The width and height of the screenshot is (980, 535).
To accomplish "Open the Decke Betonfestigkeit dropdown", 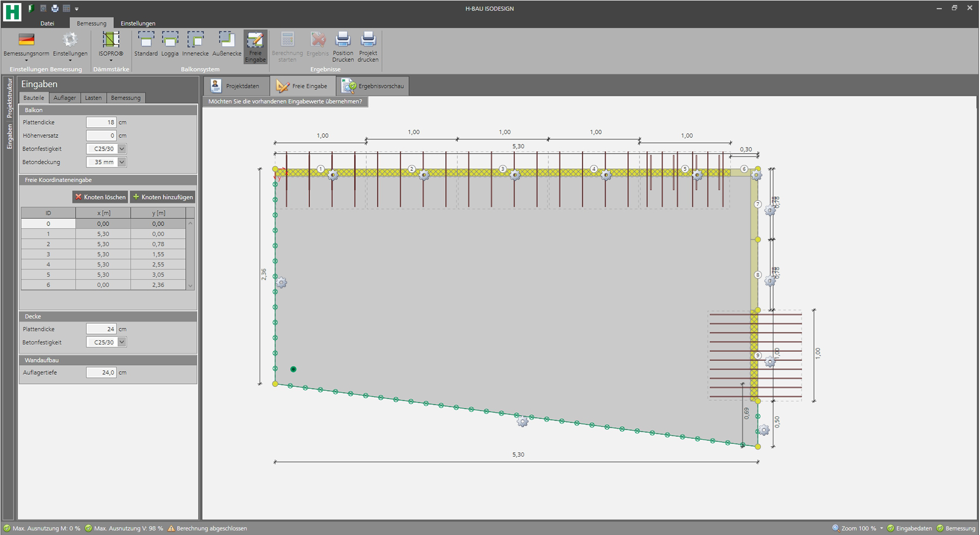I will (x=122, y=343).
